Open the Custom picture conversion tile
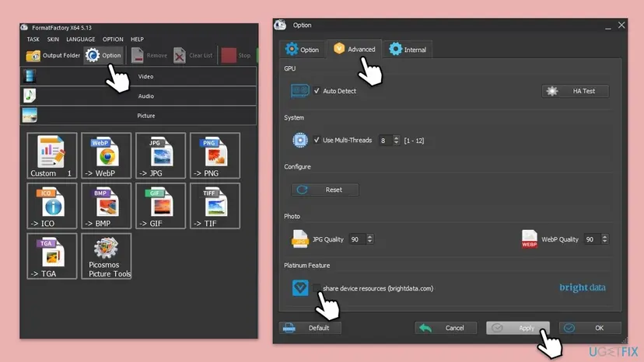 (52, 155)
